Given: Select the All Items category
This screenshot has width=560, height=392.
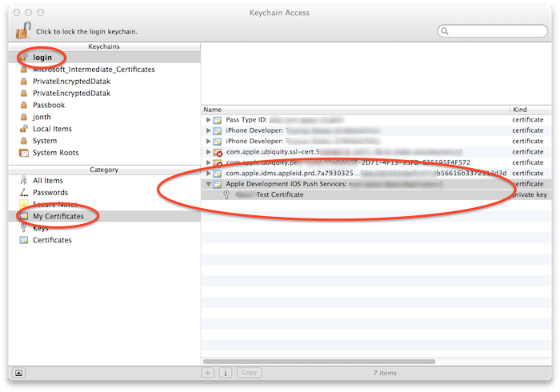Looking at the screenshot, I should (x=48, y=181).
